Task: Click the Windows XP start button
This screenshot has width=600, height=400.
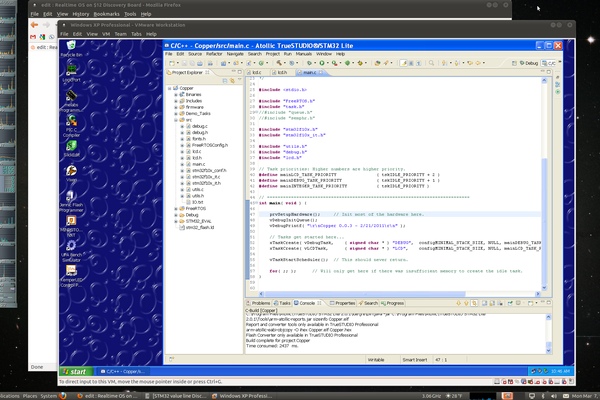Action: [x=76, y=371]
